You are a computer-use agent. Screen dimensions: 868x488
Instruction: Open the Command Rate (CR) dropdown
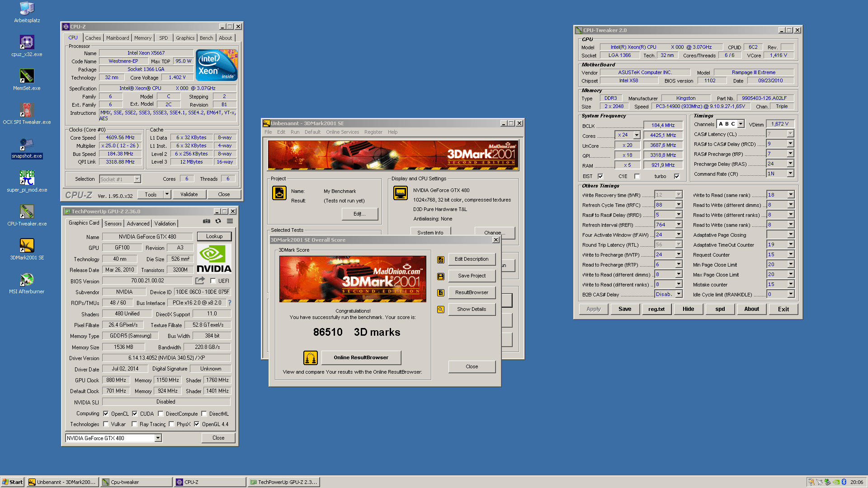790,174
